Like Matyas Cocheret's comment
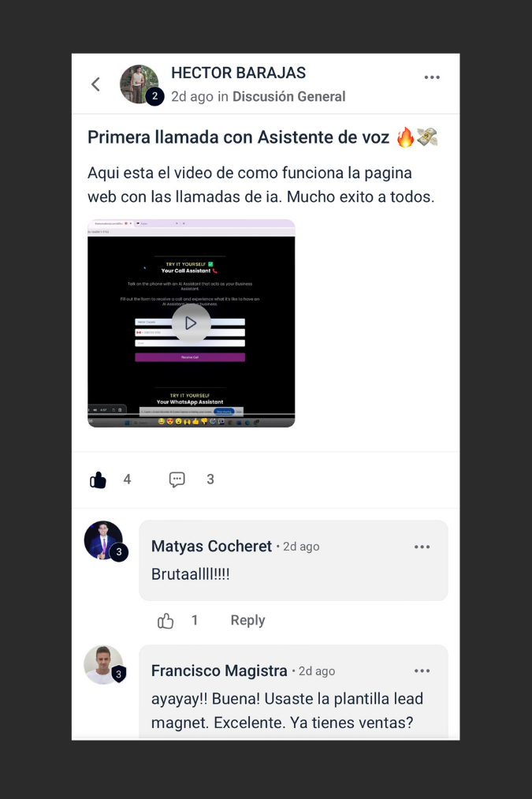The width and height of the screenshot is (532, 799). pos(166,620)
